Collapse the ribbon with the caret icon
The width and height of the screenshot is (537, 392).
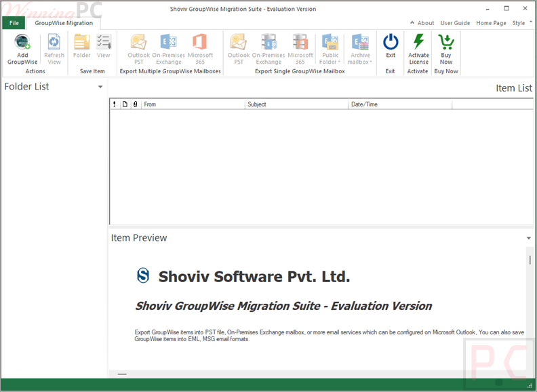(412, 22)
